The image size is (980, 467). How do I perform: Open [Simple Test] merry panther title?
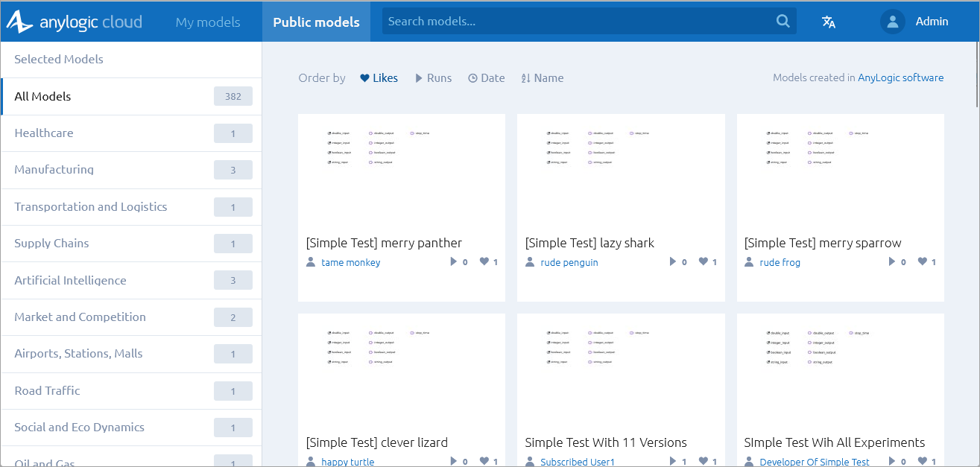[384, 243]
